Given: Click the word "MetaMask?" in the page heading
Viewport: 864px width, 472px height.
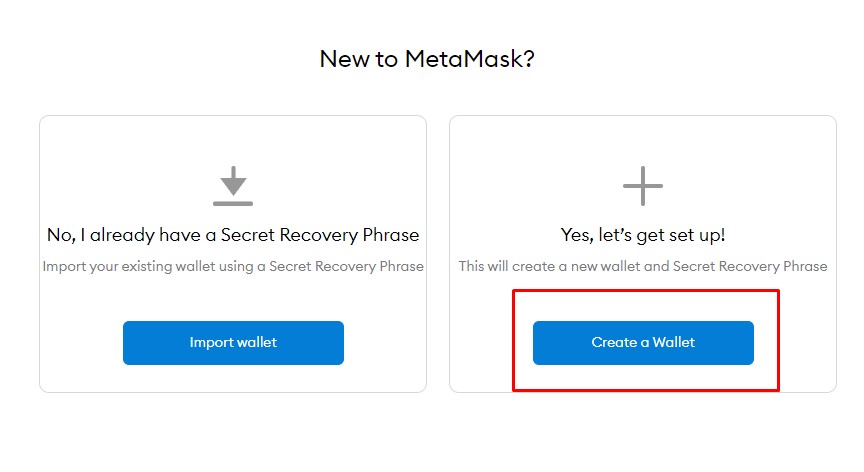Looking at the screenshot, I should (x=470, y=59).
